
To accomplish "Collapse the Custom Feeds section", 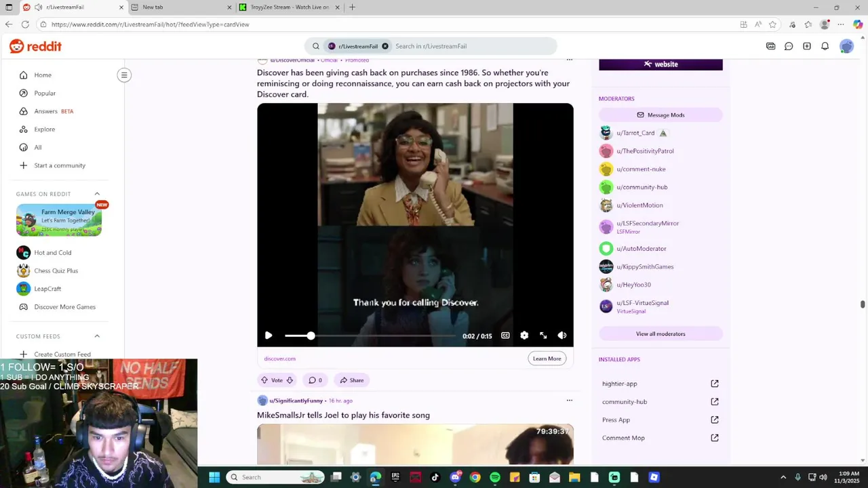I will click(97, 336).
